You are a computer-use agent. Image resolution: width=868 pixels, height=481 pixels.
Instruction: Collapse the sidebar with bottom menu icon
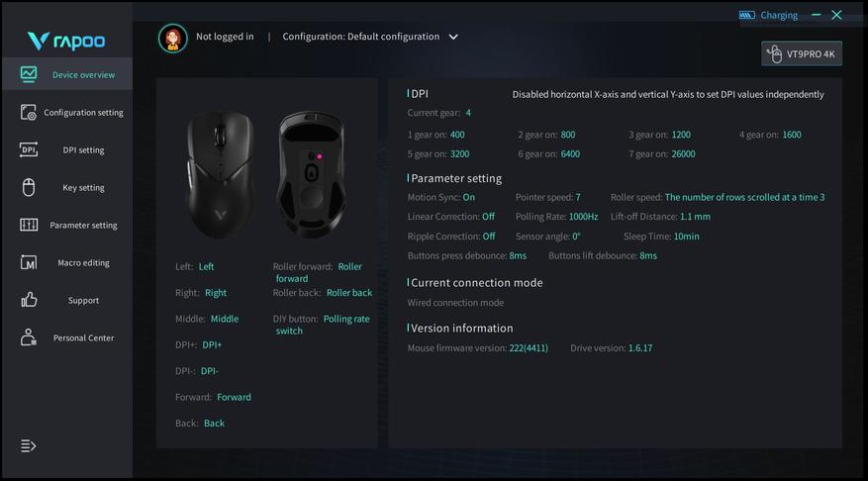click(29, 446)
